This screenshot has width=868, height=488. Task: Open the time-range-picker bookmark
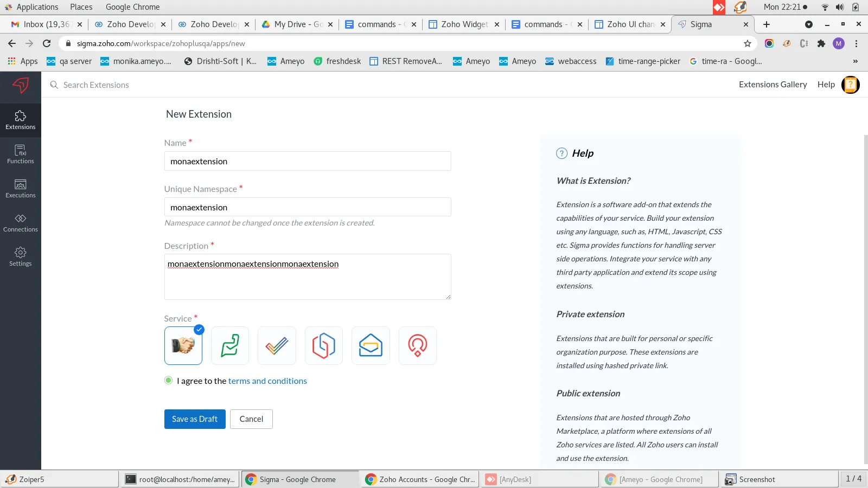tap(642, 61)
